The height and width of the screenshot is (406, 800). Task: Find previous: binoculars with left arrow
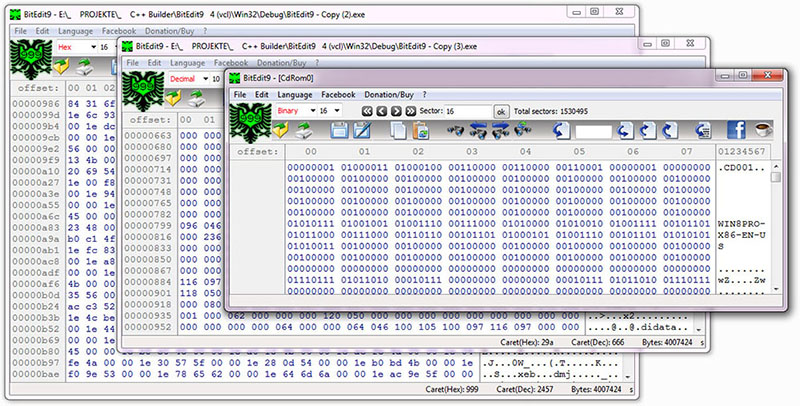point(478,131)
